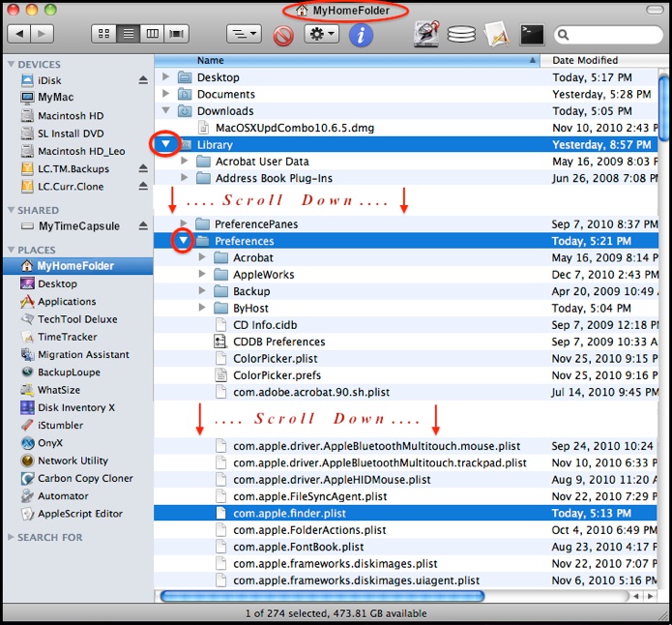Collapse the PLACES sidebar section
This screenshot has width=672, height=625.
click(x=12, y=250)
